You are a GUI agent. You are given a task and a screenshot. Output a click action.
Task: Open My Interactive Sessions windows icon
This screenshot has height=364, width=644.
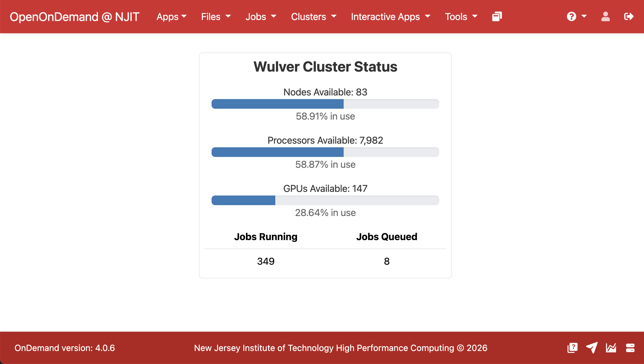click(x=497, y=17)
